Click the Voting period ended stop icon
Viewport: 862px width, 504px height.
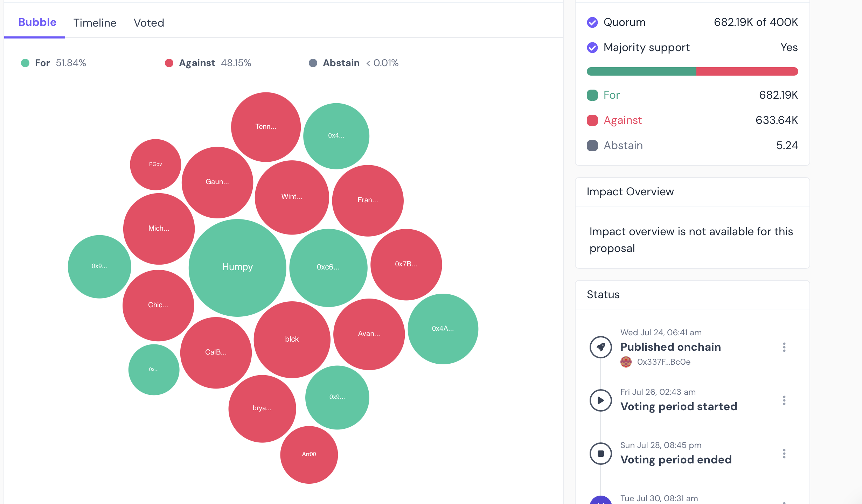coord(600,454)
